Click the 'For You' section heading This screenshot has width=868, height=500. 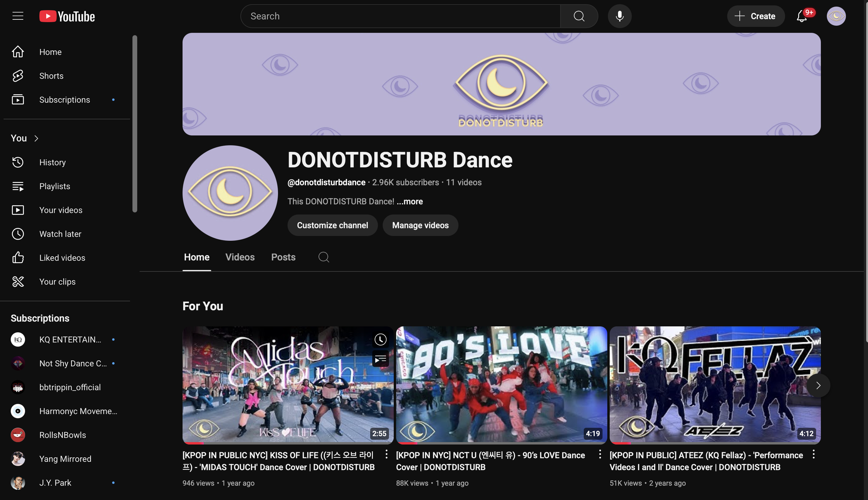[203, 306]
